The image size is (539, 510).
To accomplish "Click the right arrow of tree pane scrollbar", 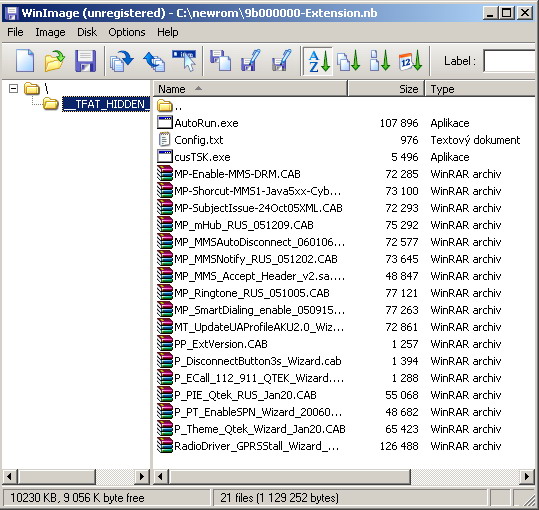I will (141, 476).
